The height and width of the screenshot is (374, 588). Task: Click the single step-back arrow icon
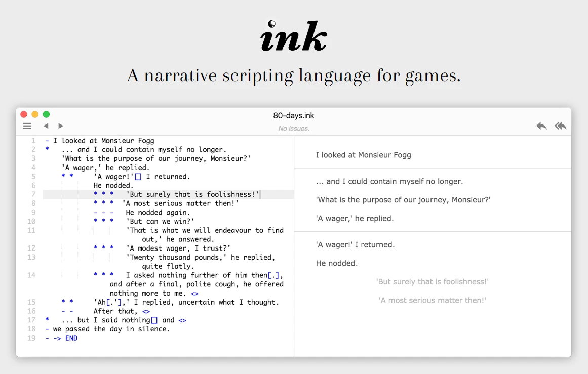(541, 126)
